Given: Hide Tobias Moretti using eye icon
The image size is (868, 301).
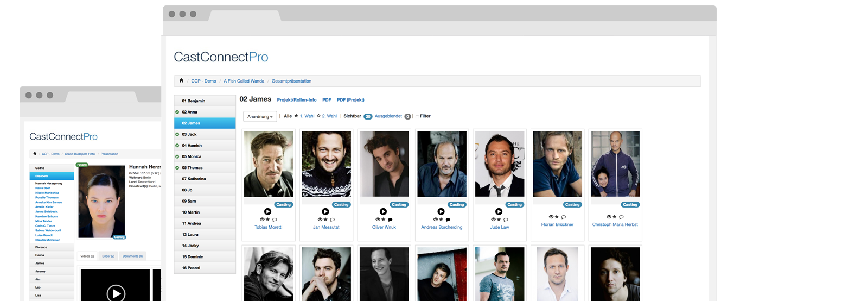Looking at the screenshot, I should tap(263, 220).
